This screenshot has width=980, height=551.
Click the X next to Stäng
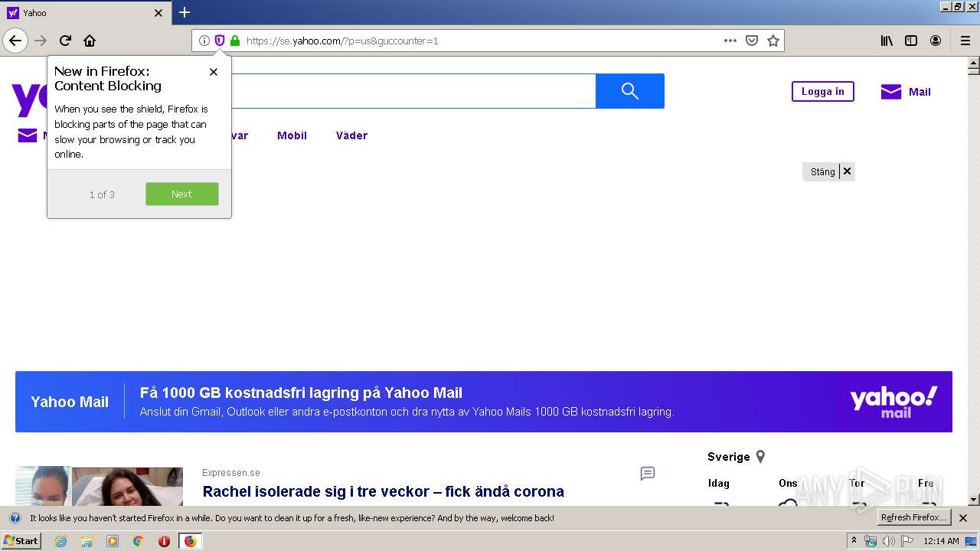[847, 171]
